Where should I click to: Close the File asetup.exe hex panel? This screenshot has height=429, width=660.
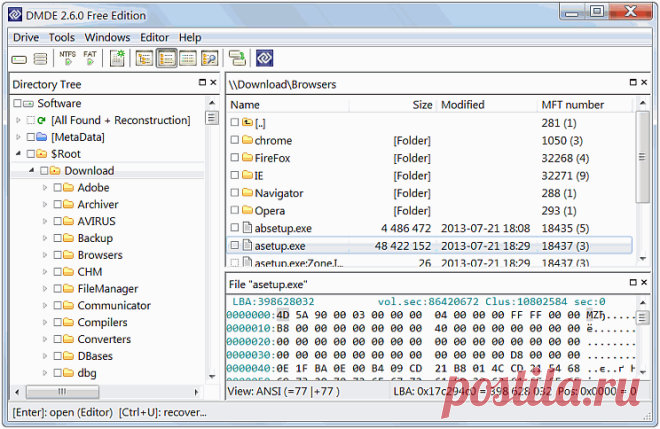(644, 282)
